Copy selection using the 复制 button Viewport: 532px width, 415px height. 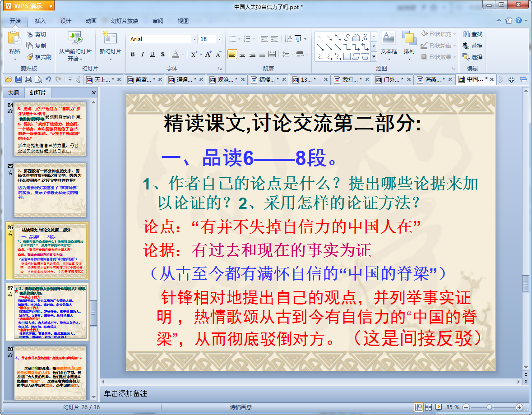[x=36, y=46]
